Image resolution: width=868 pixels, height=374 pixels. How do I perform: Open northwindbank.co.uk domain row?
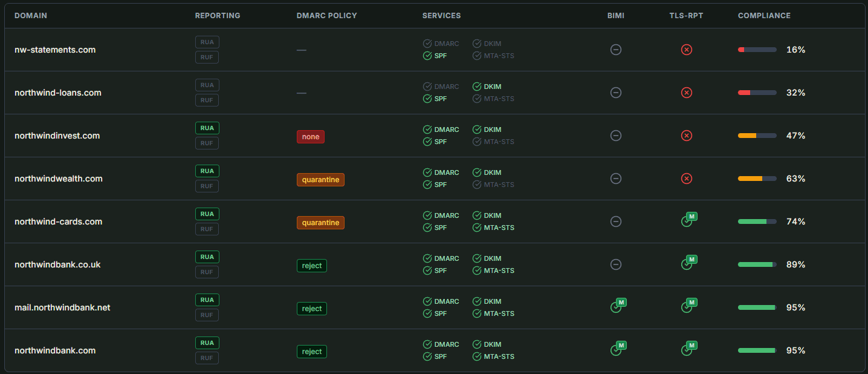435,264
